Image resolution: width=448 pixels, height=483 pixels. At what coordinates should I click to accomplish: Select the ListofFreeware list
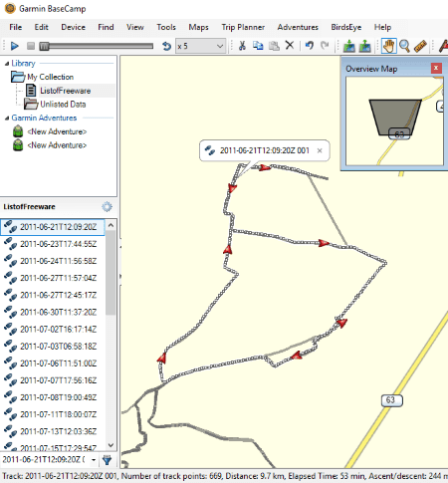pos(66,91)
